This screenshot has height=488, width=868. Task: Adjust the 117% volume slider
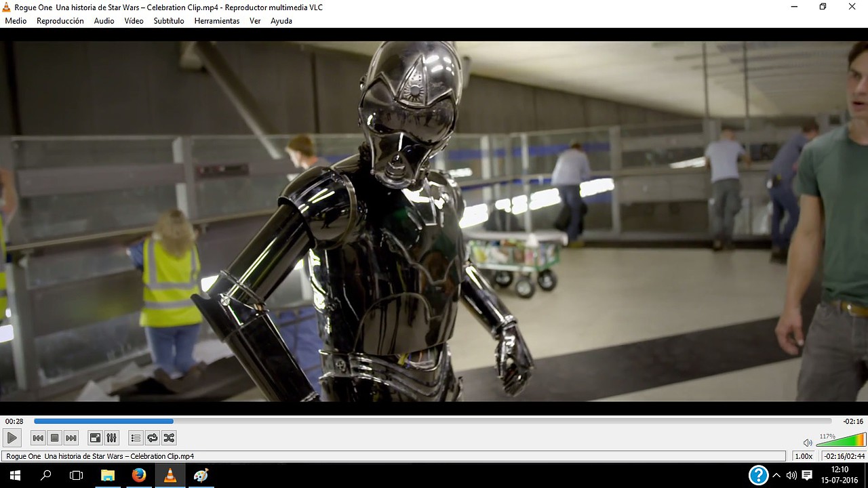[841, 439]
